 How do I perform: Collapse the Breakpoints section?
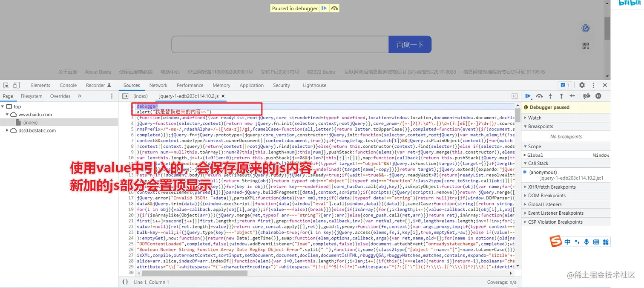(565, 127)
